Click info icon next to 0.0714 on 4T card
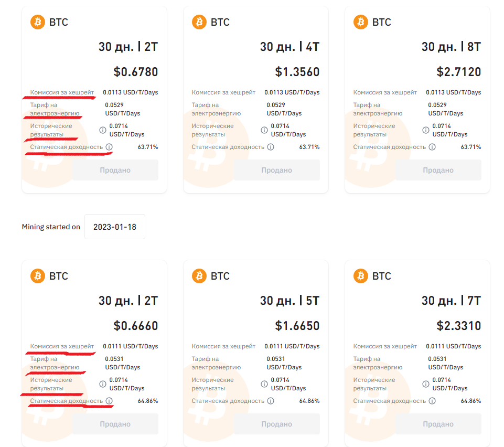Screen dimensions: 504x447 coord(264,130)
